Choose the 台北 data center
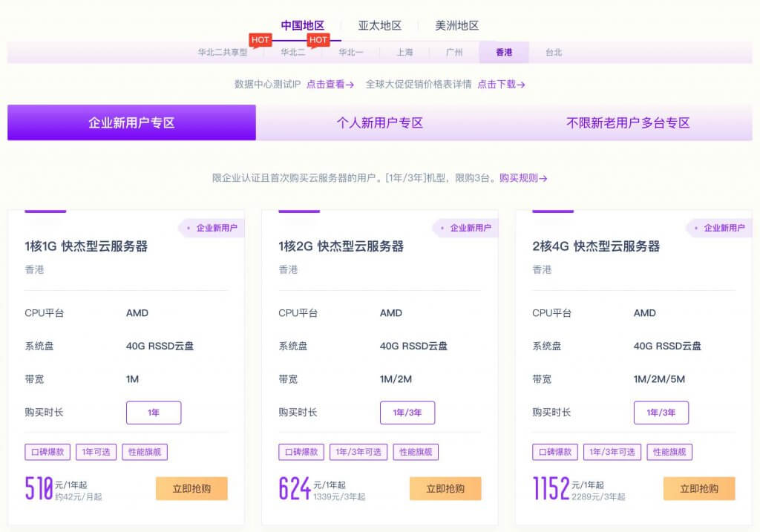This screenshot has width=760, height=532. (554, 53)
